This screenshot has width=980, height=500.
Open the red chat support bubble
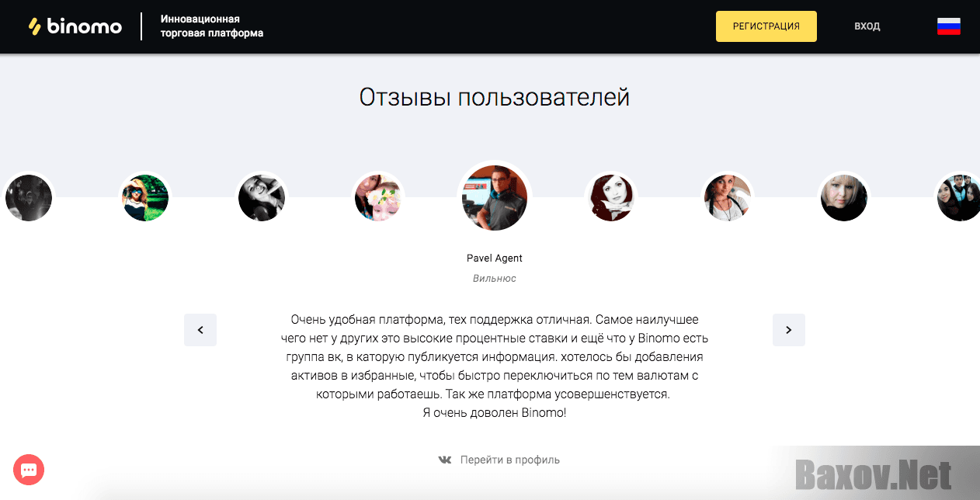pos(29,470)
